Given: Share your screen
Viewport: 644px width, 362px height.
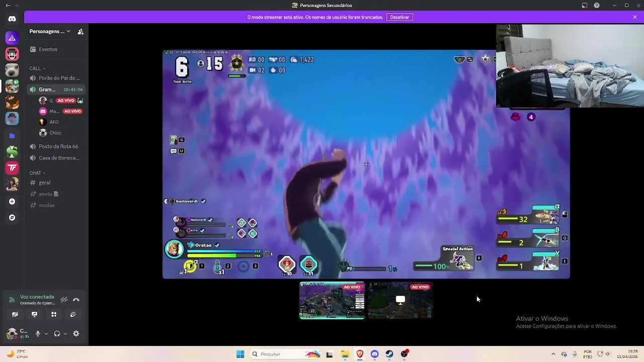Looking at the screenshot, I should tap(34, 314).
